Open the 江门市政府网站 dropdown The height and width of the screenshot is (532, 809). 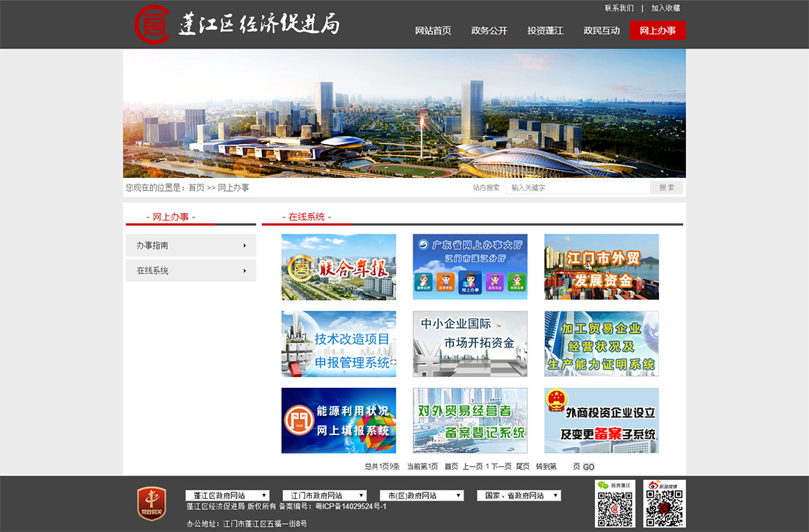click(324, 496)
